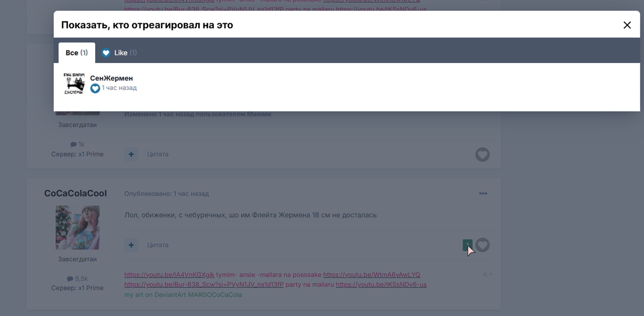Click "Цитата" under CoCaColaCool's post
Image resolution: width=644 pixels, height=316 pixels.
point(158,245)
